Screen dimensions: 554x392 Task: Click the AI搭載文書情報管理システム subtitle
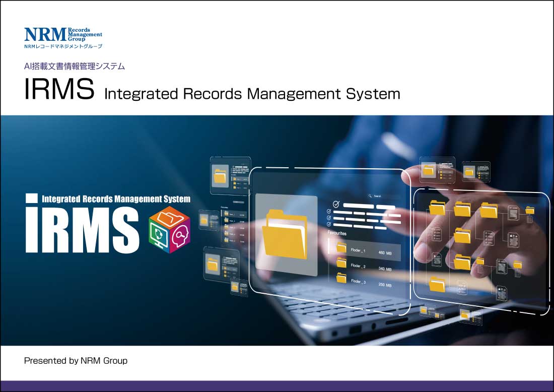[x=74, y=67]
